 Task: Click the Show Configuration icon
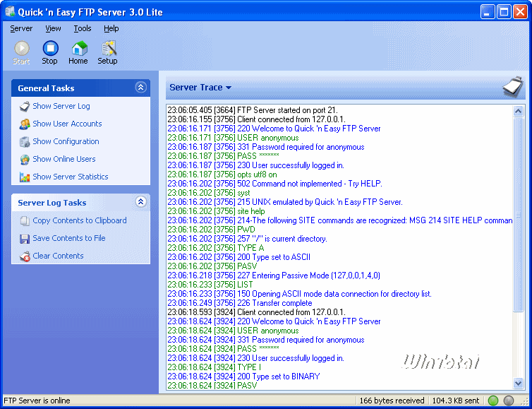(x=25, y=142)
